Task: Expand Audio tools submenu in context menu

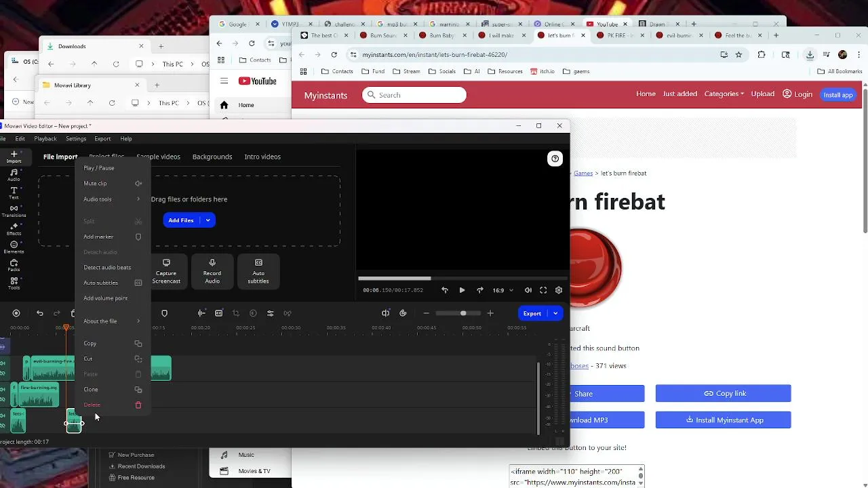Action: tap(113, 199)
